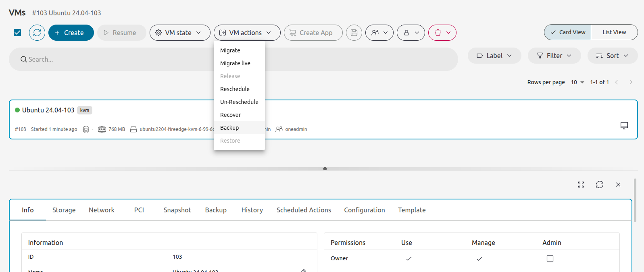Close the VM details panel
The width and height of the screenshot is (644, 272).
618,185
